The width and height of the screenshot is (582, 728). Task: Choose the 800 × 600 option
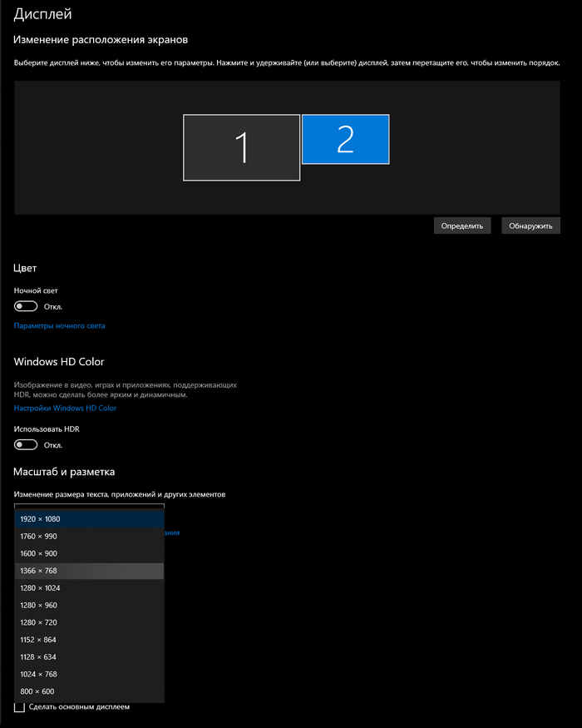coord(90,691)
